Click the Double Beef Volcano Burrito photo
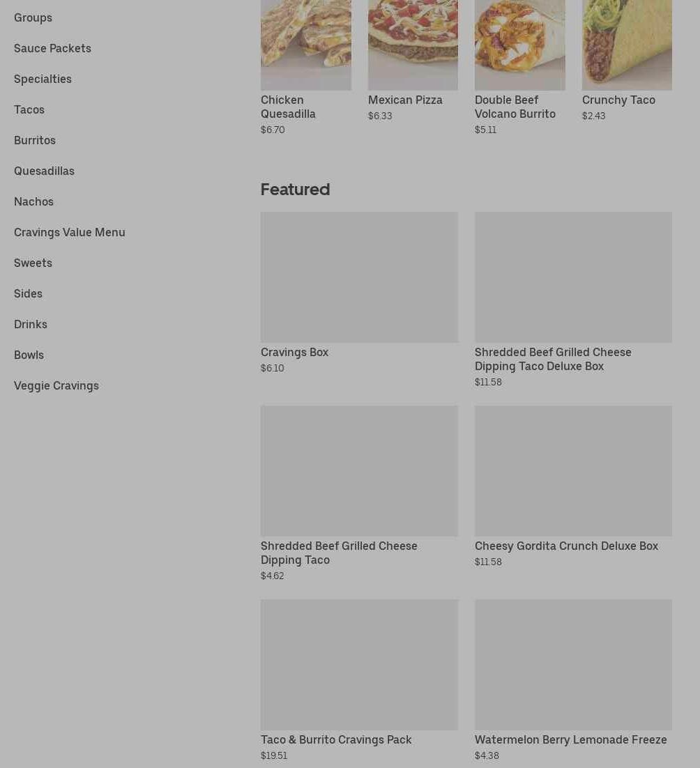The height and width of the screenshot is (768, 700). (519, 45)
